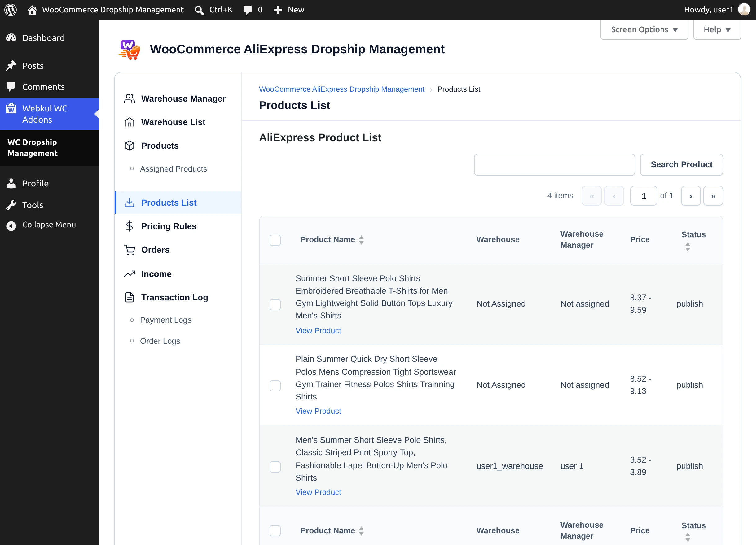The height and width of the screenshot is (545, 756).
Task: Click the Income trend arrow icon
Action: point(129,274)
